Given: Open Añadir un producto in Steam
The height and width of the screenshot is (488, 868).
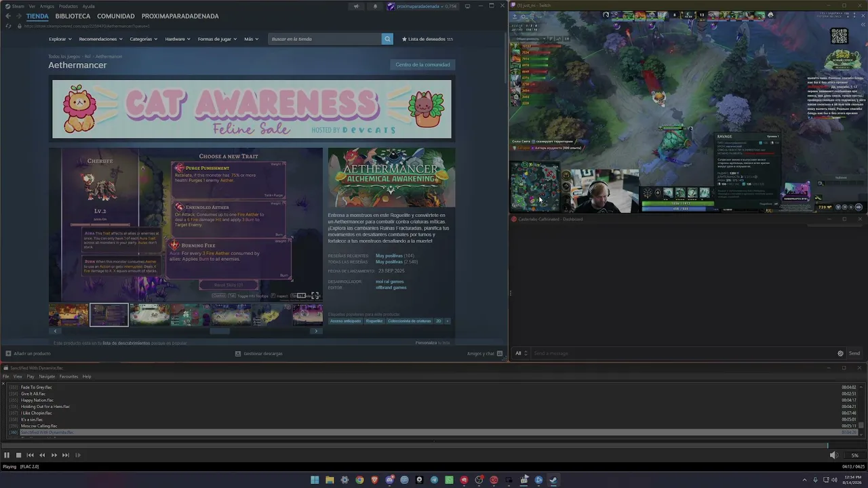Looking at the screenshot, I should [x=28, y=353].
